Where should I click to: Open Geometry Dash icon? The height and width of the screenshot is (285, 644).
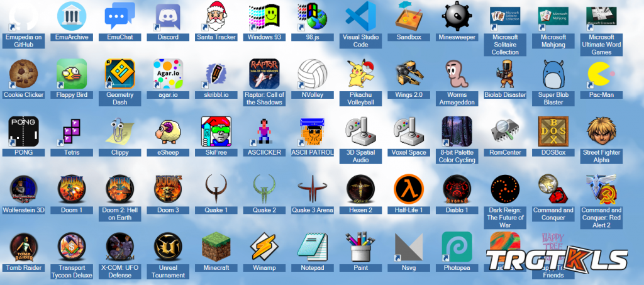tap(119, 74)
